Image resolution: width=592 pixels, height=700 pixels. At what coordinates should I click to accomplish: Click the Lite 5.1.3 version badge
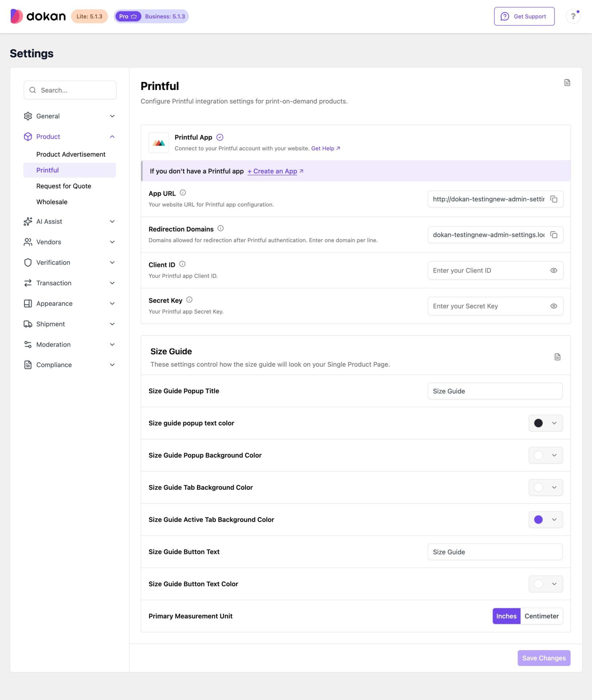[x=89, y=16]
